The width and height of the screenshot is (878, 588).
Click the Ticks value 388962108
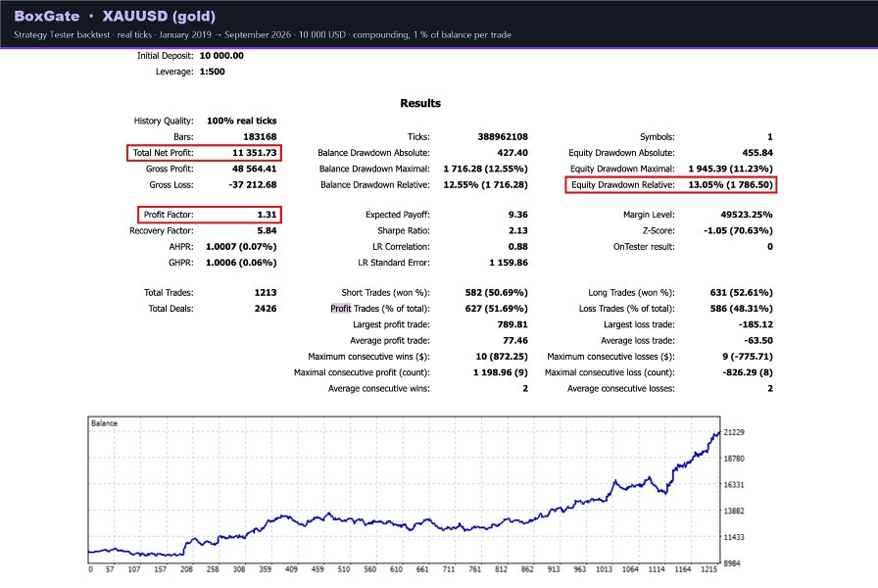point(503,136)
